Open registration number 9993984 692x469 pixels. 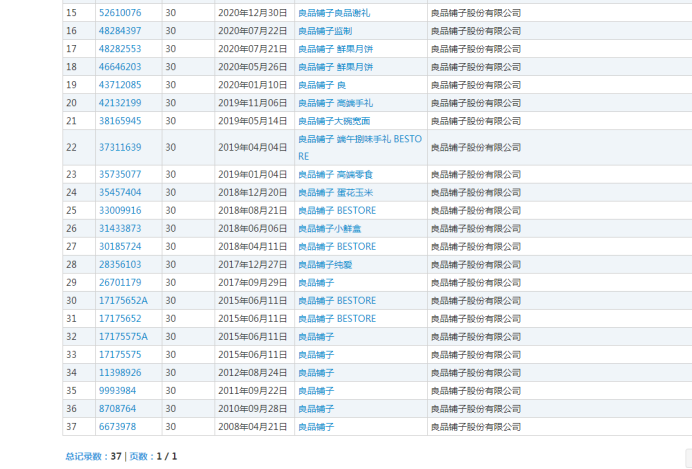(117, 391)
